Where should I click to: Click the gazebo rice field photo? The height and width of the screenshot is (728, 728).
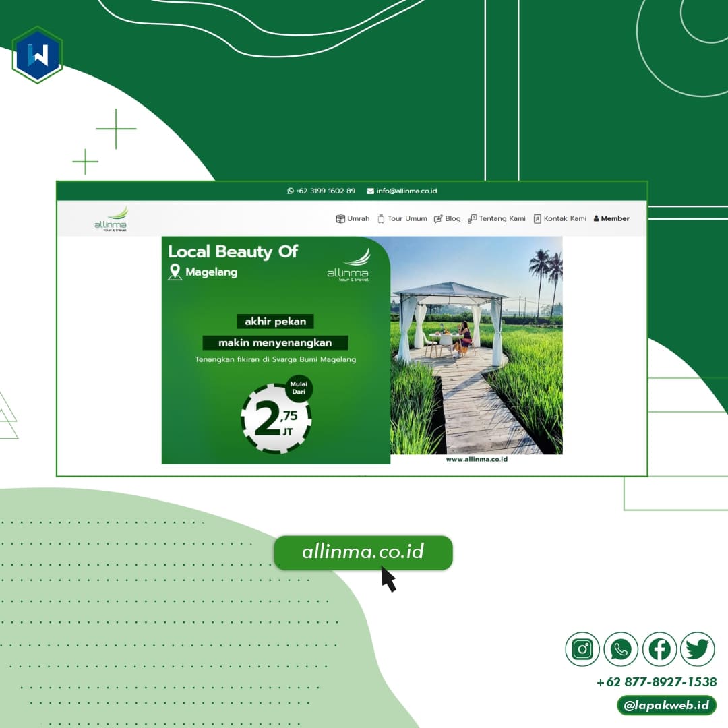pos(476,344)
